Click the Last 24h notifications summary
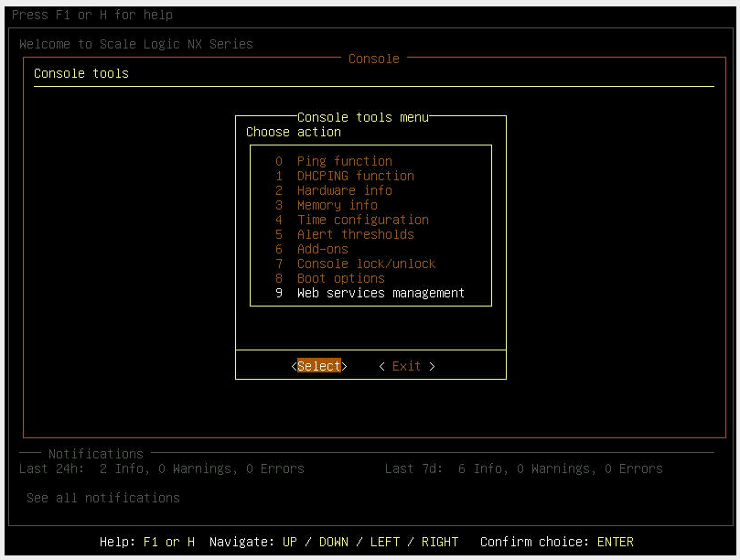 (161, 468)
